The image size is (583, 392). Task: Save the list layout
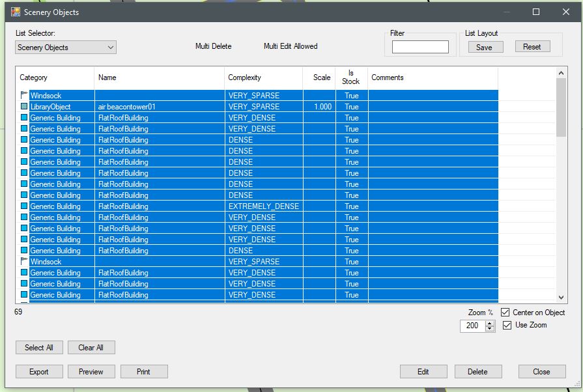click(485, 47)
